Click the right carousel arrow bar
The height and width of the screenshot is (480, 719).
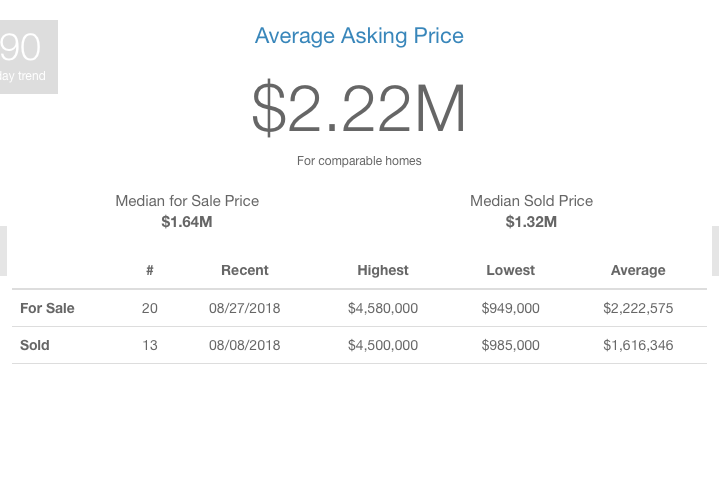click(715, 251)
